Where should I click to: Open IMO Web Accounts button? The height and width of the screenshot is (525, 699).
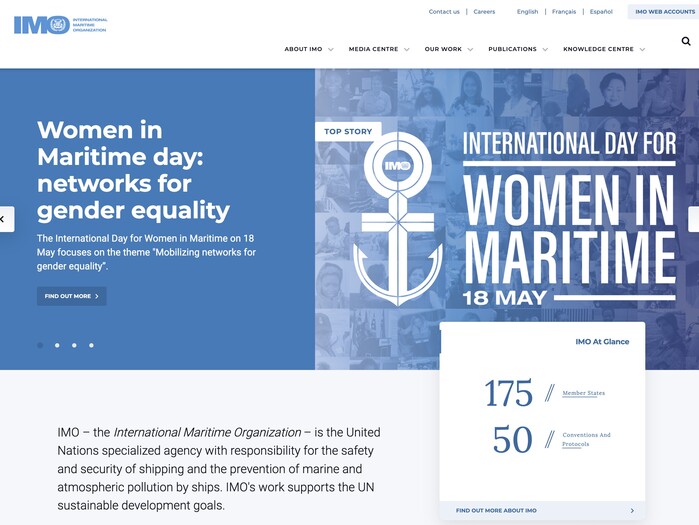tap(664, 12)
